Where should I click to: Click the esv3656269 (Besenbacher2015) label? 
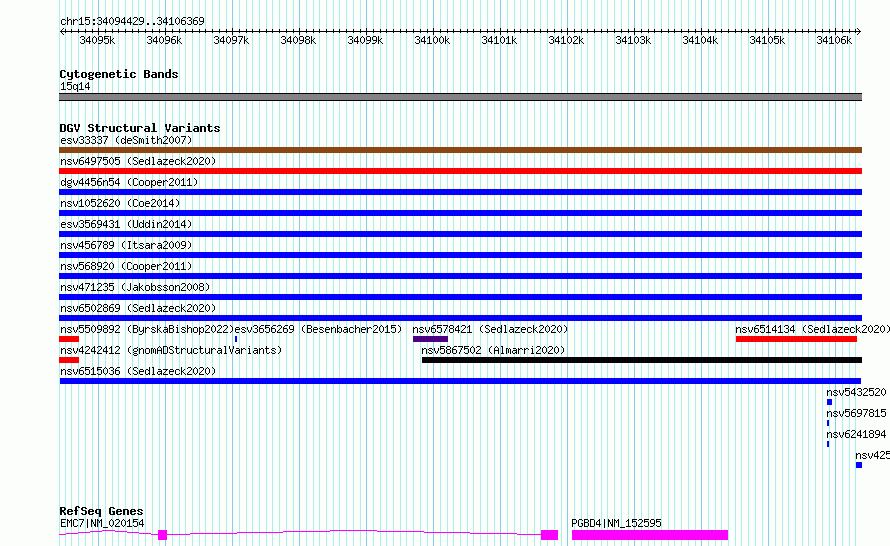(x=318, y=329)
